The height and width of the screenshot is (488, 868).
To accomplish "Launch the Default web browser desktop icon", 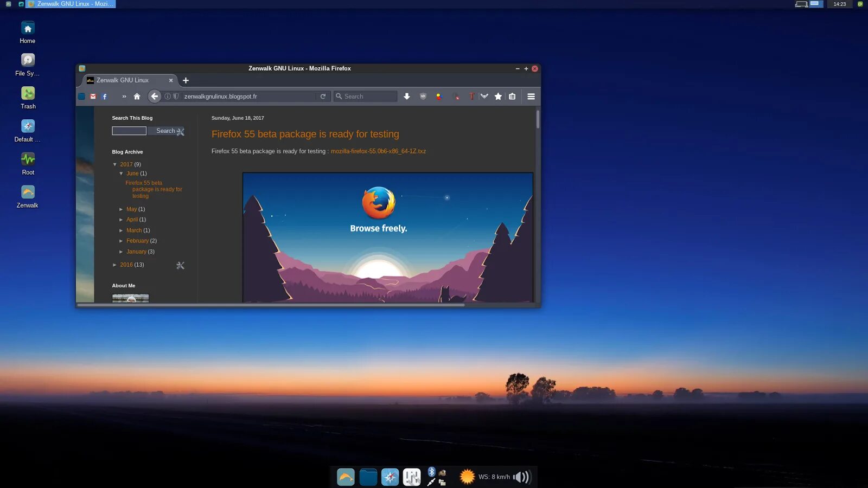I will [28, 131].
